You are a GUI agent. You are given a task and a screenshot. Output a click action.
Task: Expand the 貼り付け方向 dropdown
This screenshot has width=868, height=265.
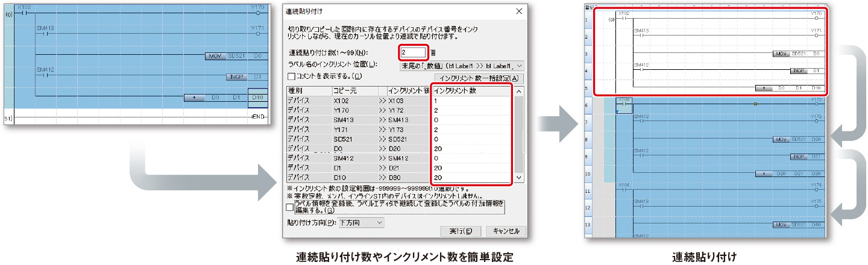pos(360,223)
